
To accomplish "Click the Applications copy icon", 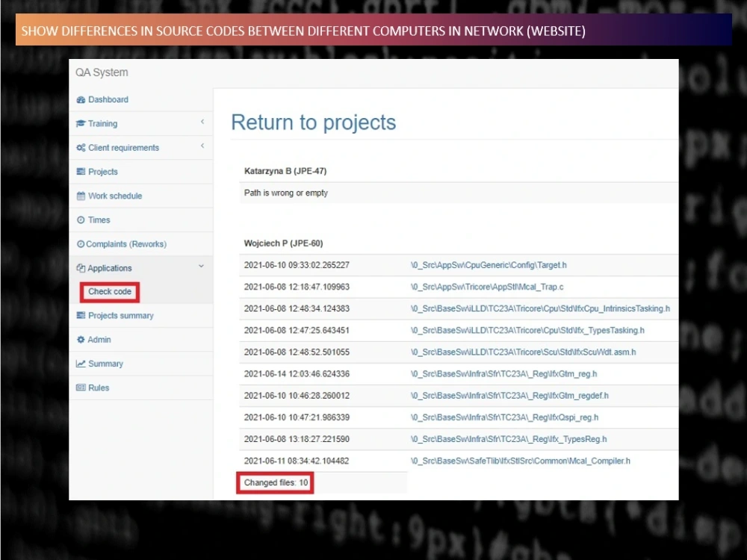I will pos(81,268).
